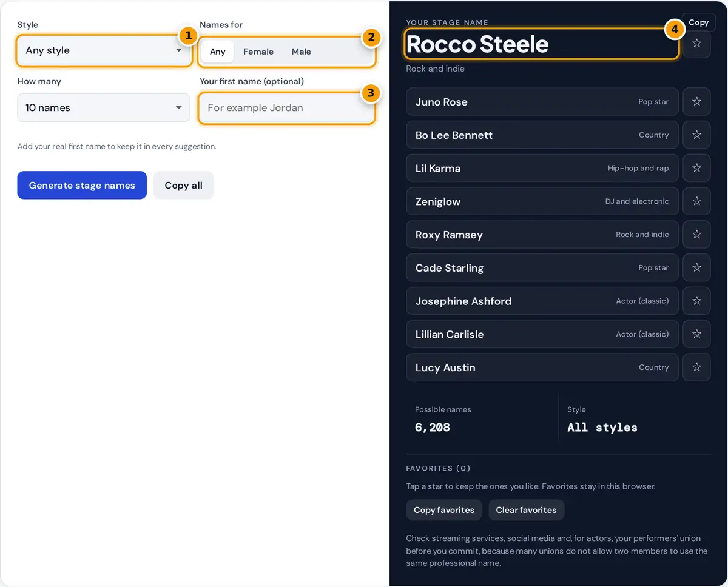The height and width of the screenshot is (587, 728).
Task: Click the Favorites (0) heading
Action: [438, 468]
